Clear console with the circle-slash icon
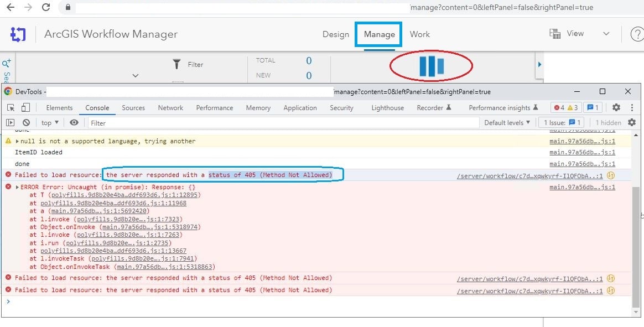 pyautogui.click(x=27, y=122)
